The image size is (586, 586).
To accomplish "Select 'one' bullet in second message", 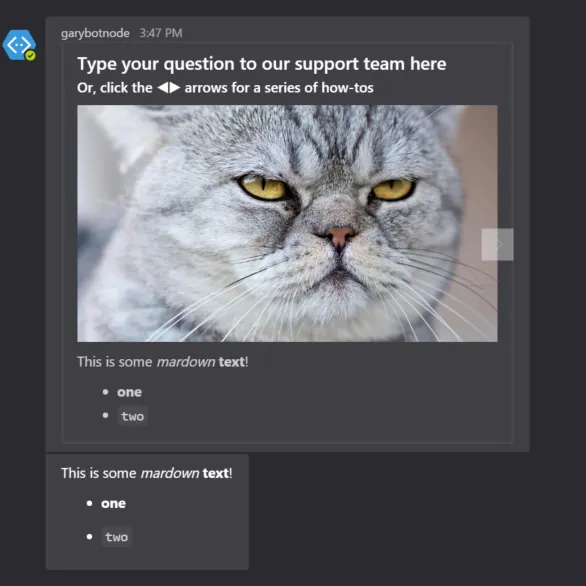I will pos(113,503).
